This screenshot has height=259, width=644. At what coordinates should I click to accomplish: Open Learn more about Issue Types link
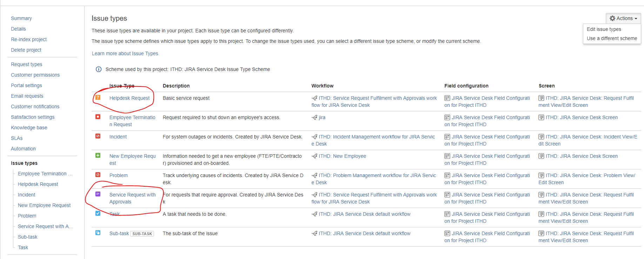(x=125, y=53)
